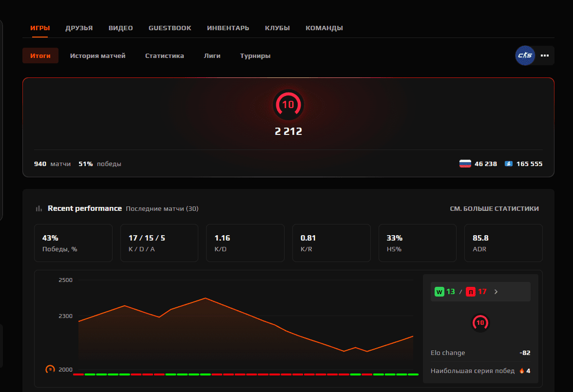The image size is (573, 392).
Task: Click the СМ. БОЛЬШЕ СТАТИСТИКИ link
Action: pos(494,208)
